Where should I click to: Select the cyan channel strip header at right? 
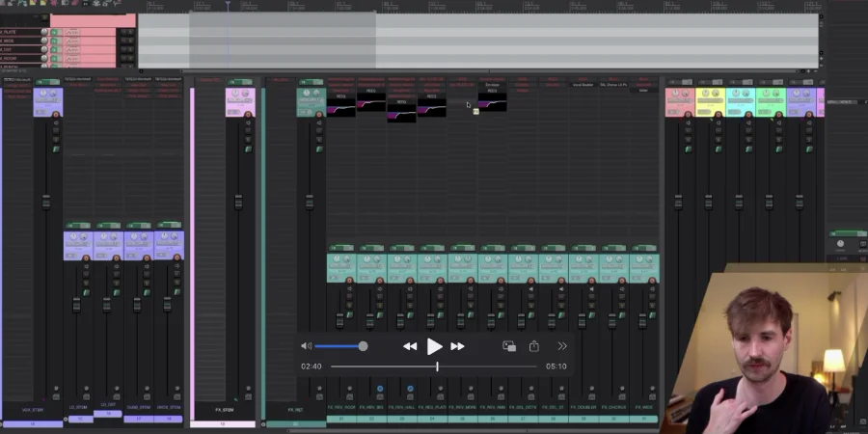[x=741, y=102]
